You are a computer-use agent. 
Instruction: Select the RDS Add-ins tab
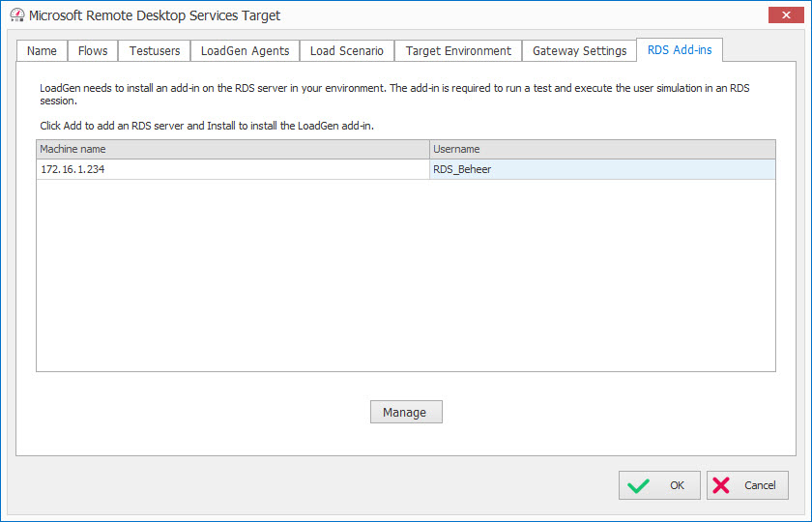click(680, 49)
